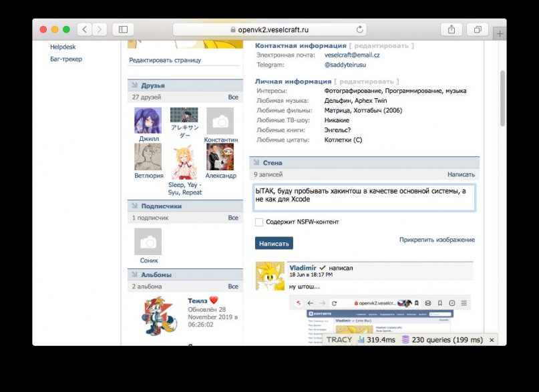Go back with Safari's back arrow
The width and height of the screenshot is (539, 392).
[x=85, y=29]
